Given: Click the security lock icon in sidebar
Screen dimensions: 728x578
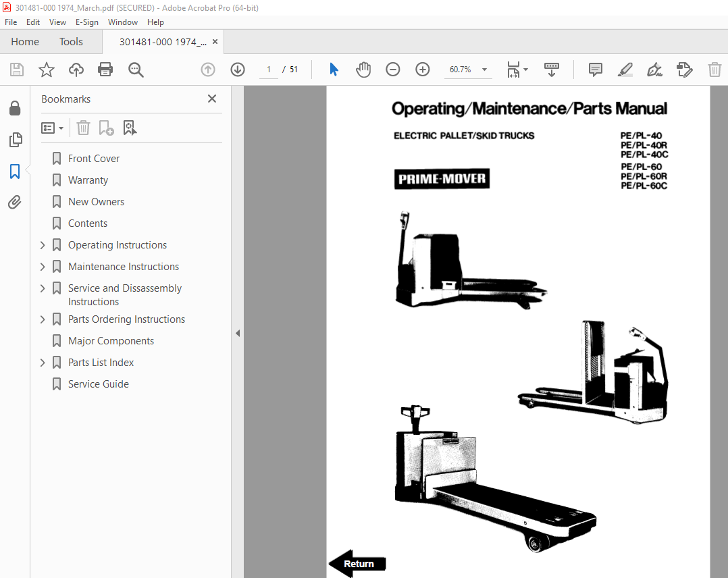Looking at the screenshot, I should click(x=15, y=108).
